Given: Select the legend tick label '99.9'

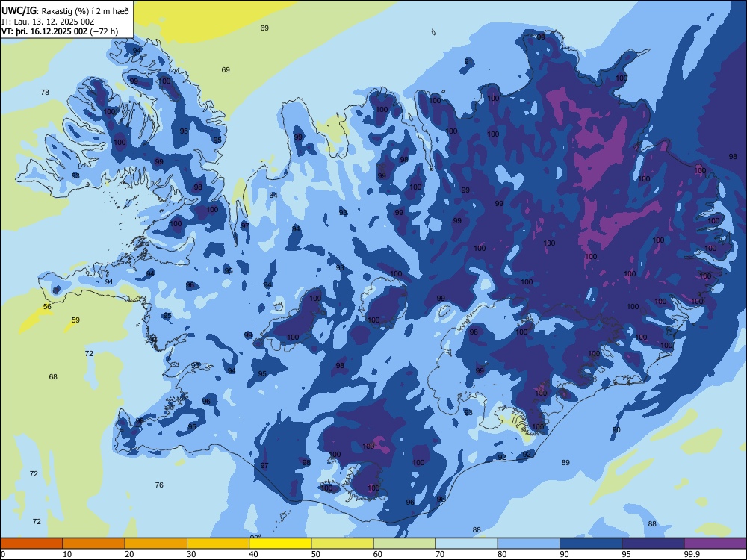Looking at the screenshot, I should tap(692, 554).
